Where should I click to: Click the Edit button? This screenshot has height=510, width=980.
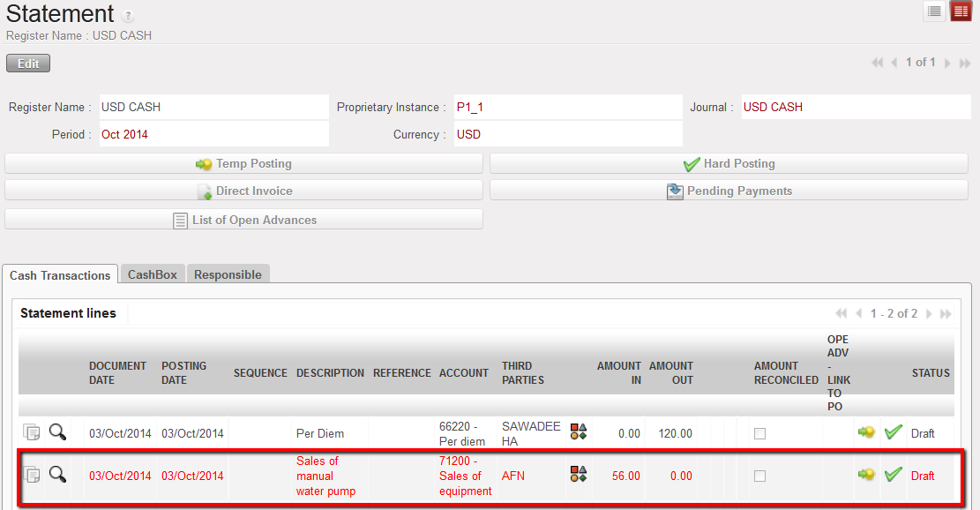(28, 64)
